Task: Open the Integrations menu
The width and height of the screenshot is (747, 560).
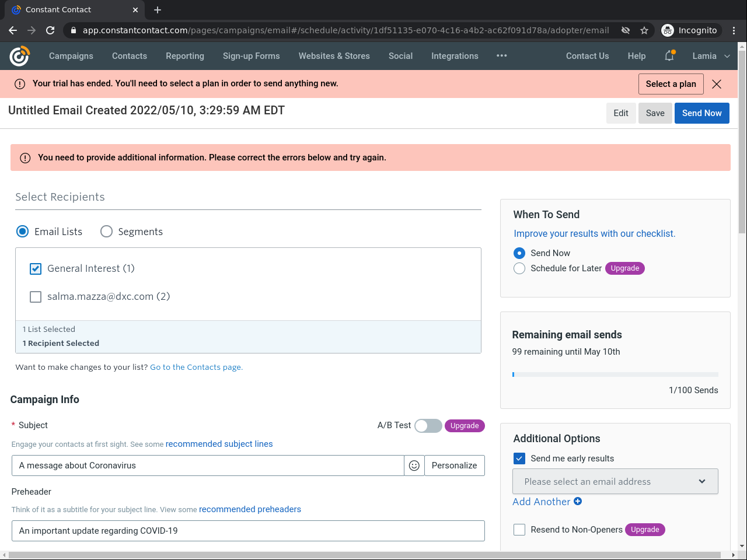Action: coord(455,56)
